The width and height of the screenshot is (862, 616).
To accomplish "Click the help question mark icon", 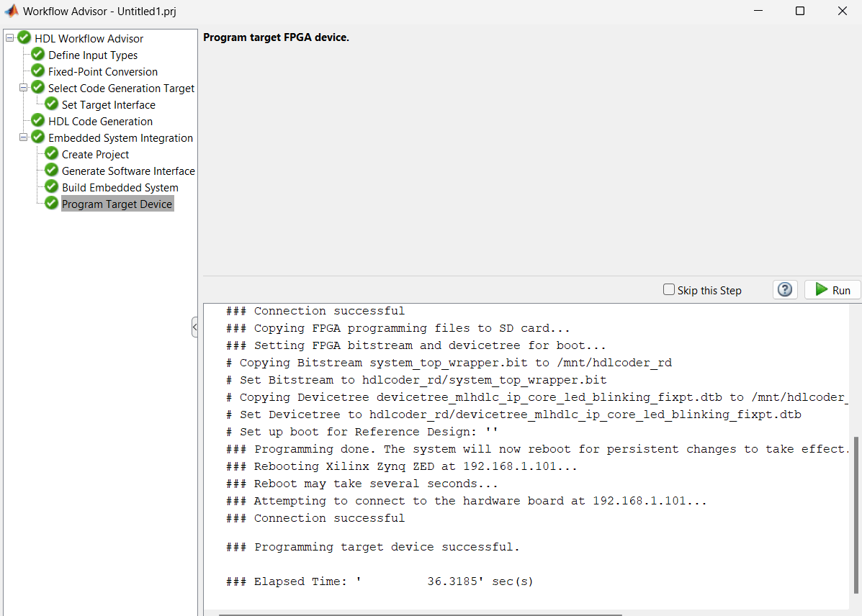I will pos(785,289).
